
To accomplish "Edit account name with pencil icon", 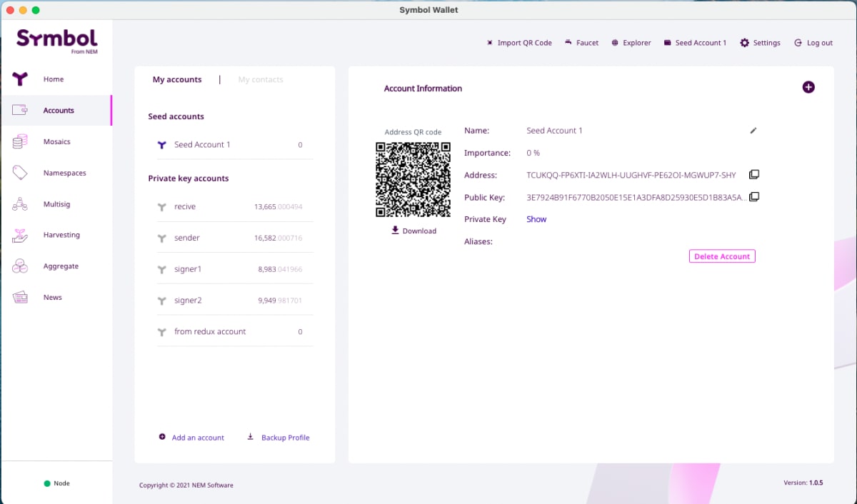I will click(x=753, y=131).
